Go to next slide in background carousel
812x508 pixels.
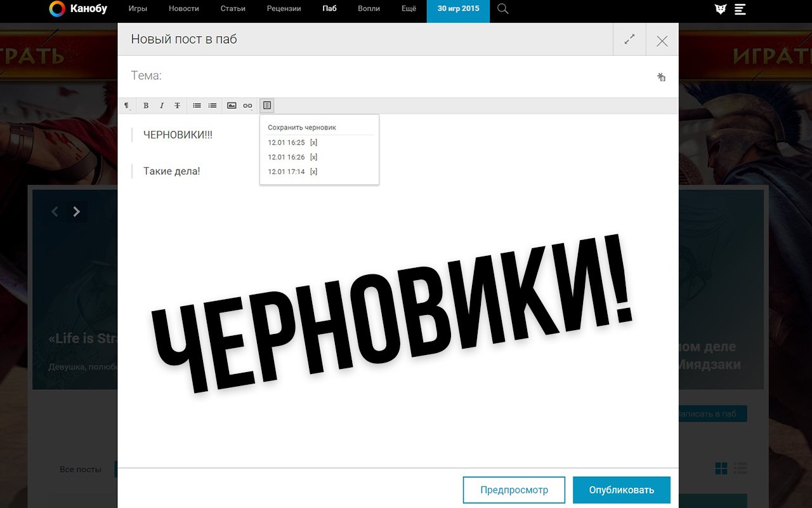(x=77, y=211)
